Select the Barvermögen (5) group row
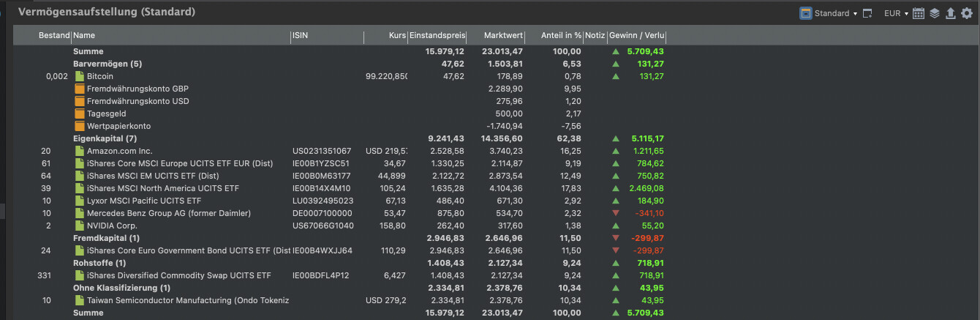 click(107, 64)
